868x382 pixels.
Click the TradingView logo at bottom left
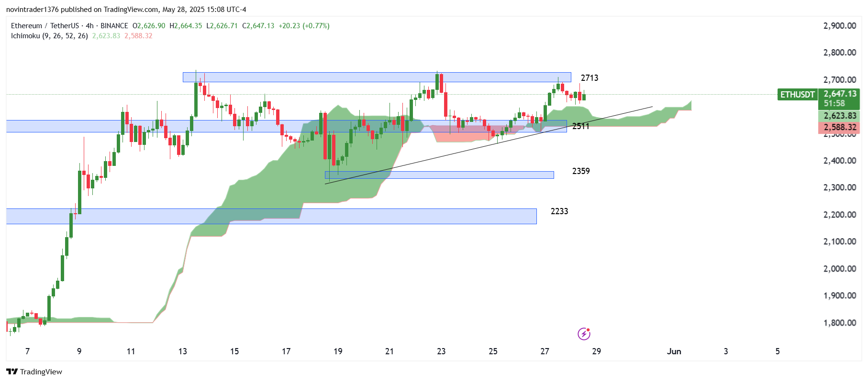point(34,372)
